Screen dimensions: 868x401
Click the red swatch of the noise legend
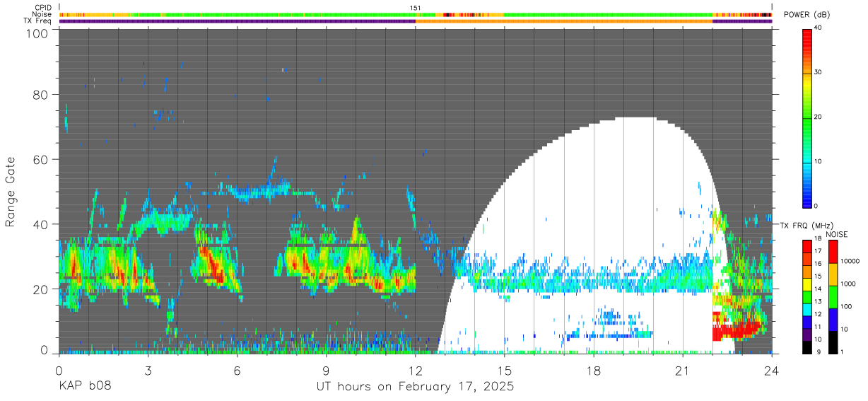(x=832, y=251)
